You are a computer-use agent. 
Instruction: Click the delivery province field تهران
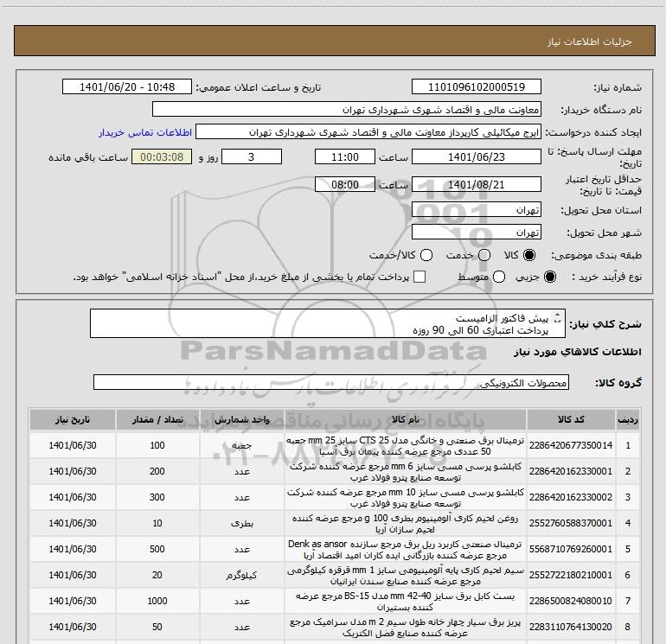[476, 210]
